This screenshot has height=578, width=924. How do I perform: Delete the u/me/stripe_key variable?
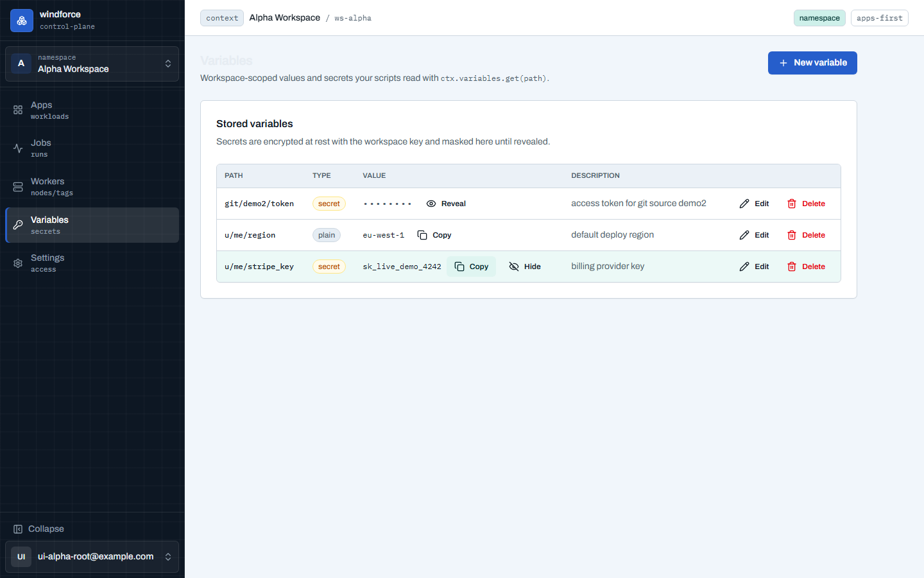[x=807, y=267]
